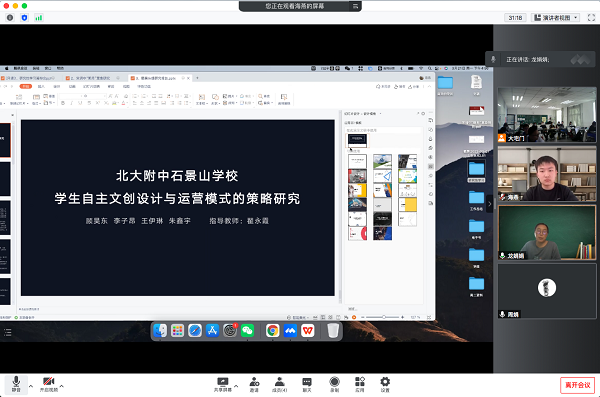Viewport: 600px width, 397px height.
Task: Choose the blue triangle design template
Action: (382, 176)
